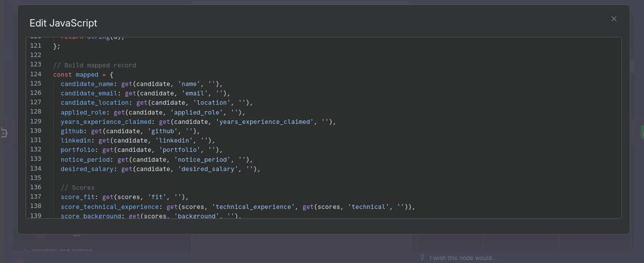Click the desired_salary property line
644x263 pixels.
160,169
